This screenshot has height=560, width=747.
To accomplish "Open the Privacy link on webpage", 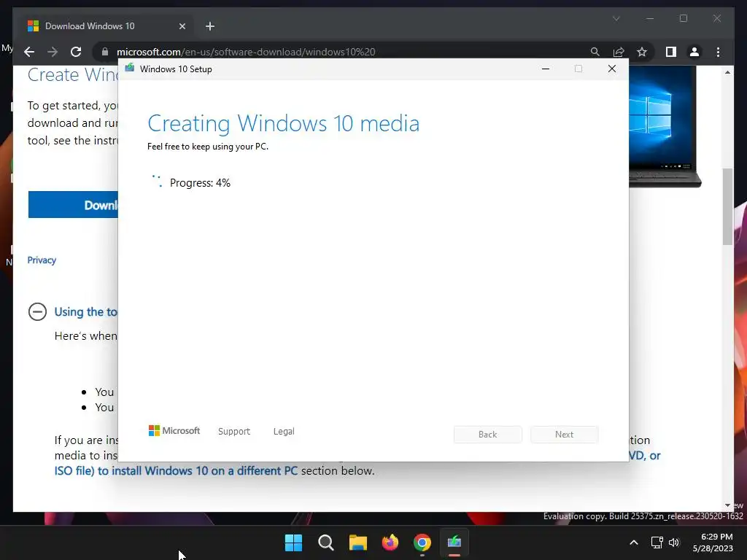I will pyautogui.click(x=42, y=260).
